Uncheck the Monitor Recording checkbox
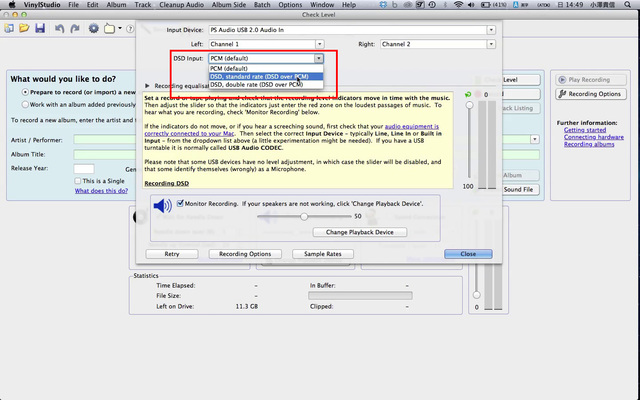The image size is (640, 400). (179, 203)
